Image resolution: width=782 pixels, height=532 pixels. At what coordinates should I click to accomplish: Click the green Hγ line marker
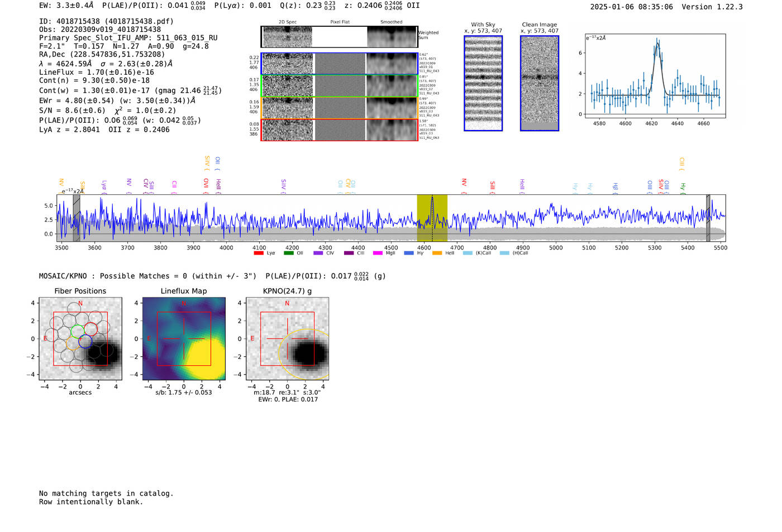point(683,188)
